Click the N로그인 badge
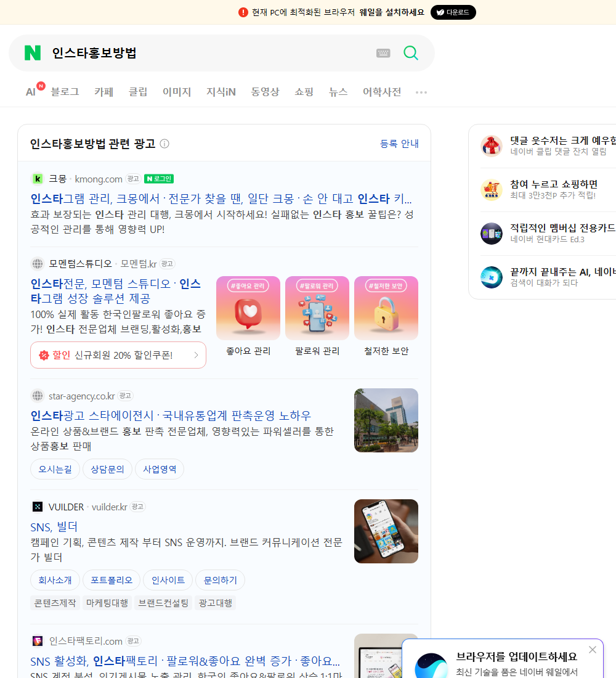The image size is (616, 678). click(159, 179)
